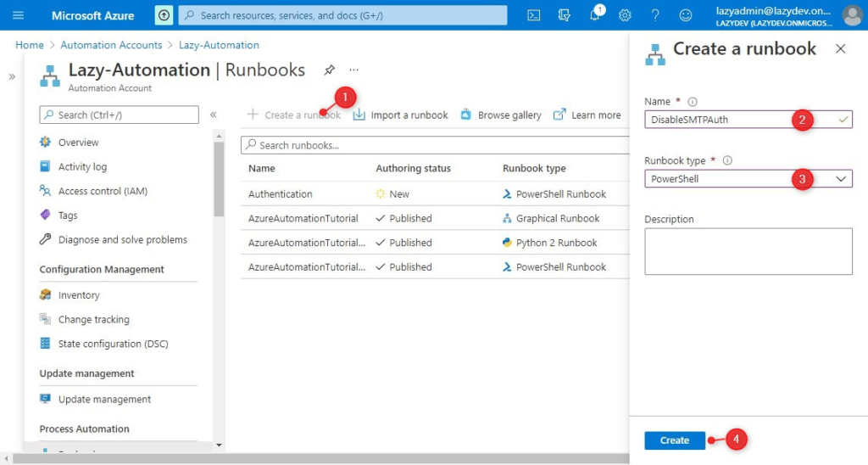
Task: Go to Automation Accounts breadcrumb
Action: pos(111,45)
